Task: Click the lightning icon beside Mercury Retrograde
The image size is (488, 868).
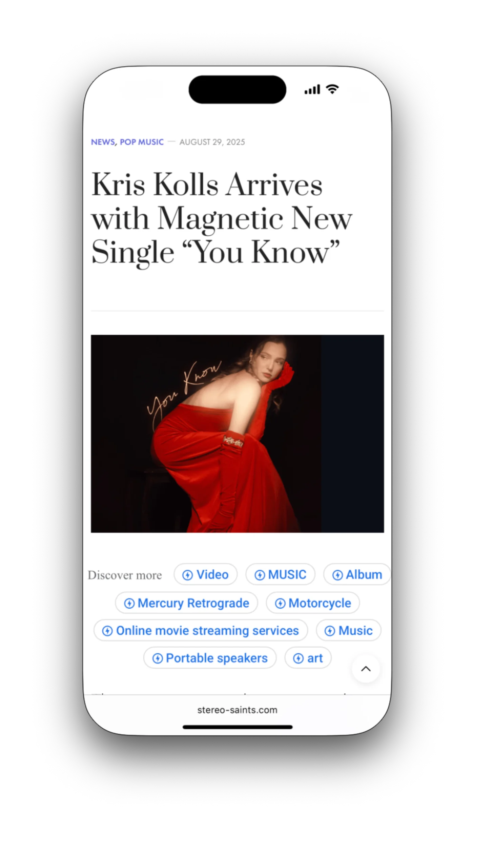Action: 129,604
